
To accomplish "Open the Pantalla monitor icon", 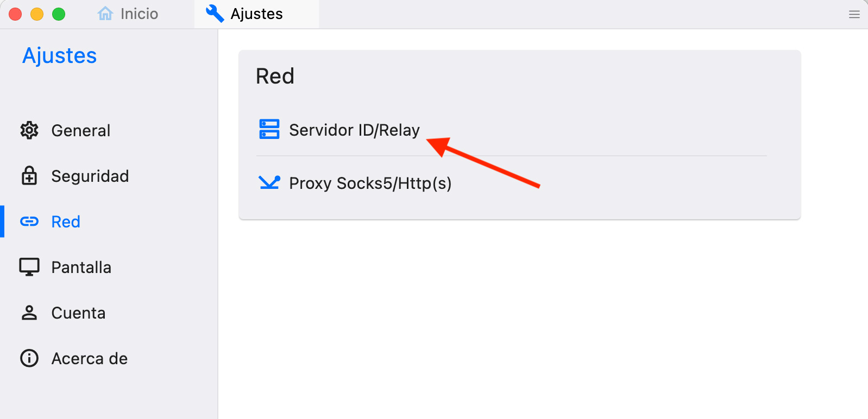I will click(x=29, y=267).
